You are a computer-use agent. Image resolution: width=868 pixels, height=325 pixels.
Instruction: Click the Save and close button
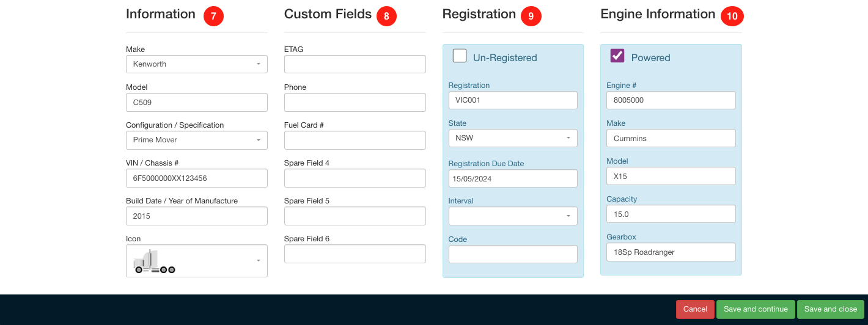831,309
